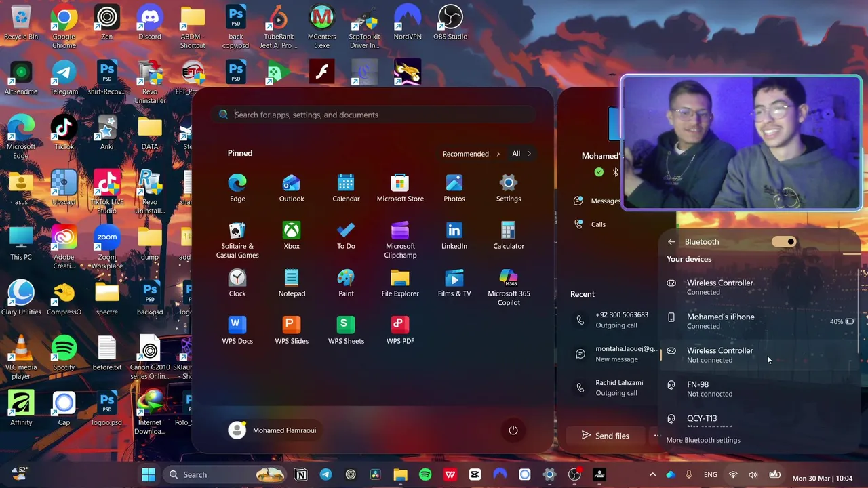
Task: Open Paint pinned app
Action: pyautogui.click(x=346, y=283)
